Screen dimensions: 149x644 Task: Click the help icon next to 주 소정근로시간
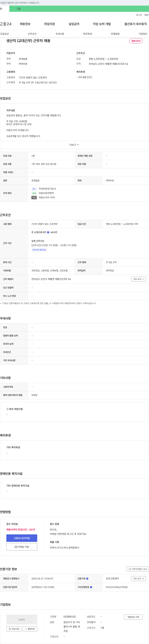48,232
